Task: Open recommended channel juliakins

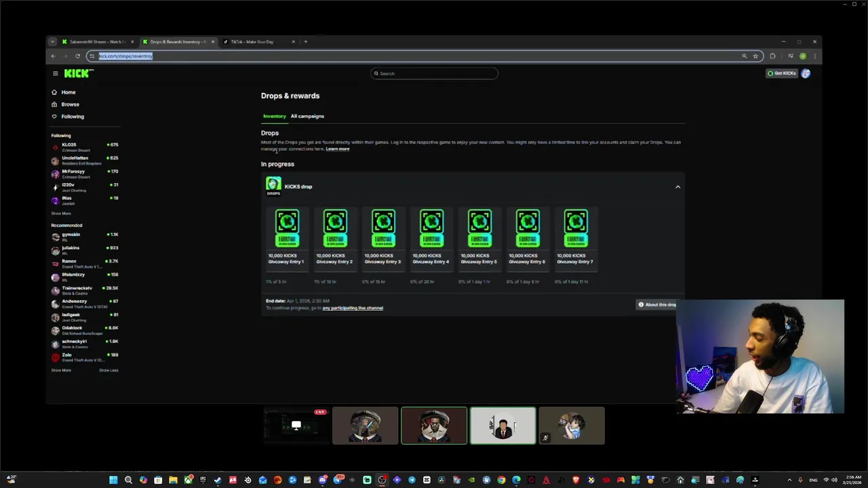Action: (85, 250)
